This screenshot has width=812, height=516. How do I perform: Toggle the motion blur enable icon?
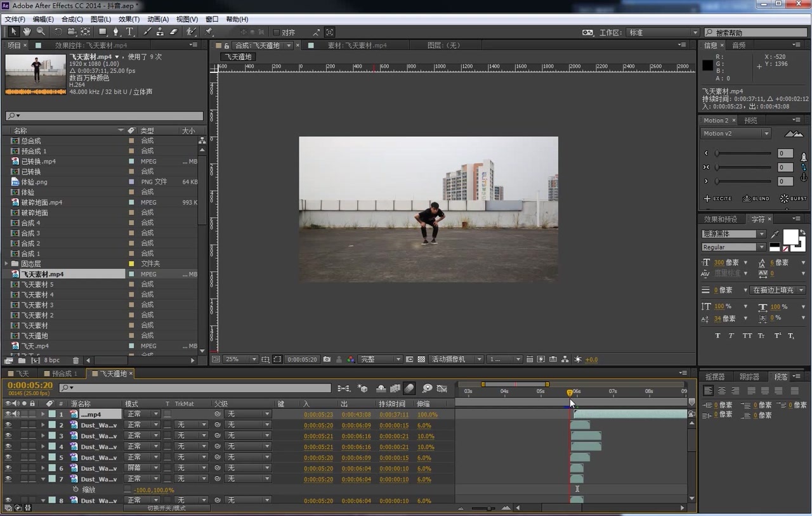(x=409, y=388)
